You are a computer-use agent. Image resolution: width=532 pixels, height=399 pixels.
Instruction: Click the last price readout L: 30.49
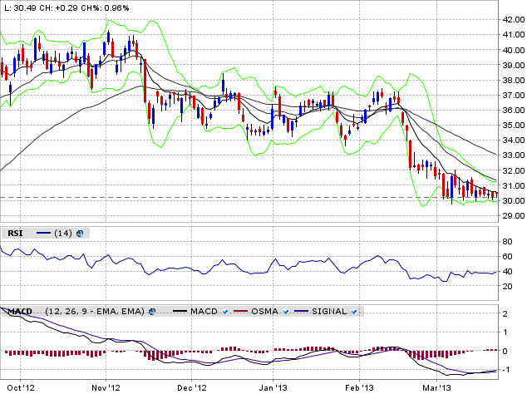click(x=24, y=7)
